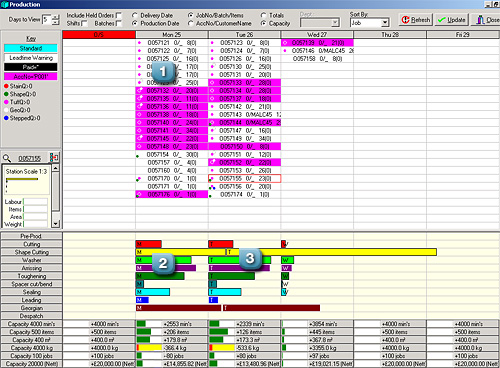Select job 0057123 on Tuesday
This screenshot has height=368, width=500.
pos(244,43)
